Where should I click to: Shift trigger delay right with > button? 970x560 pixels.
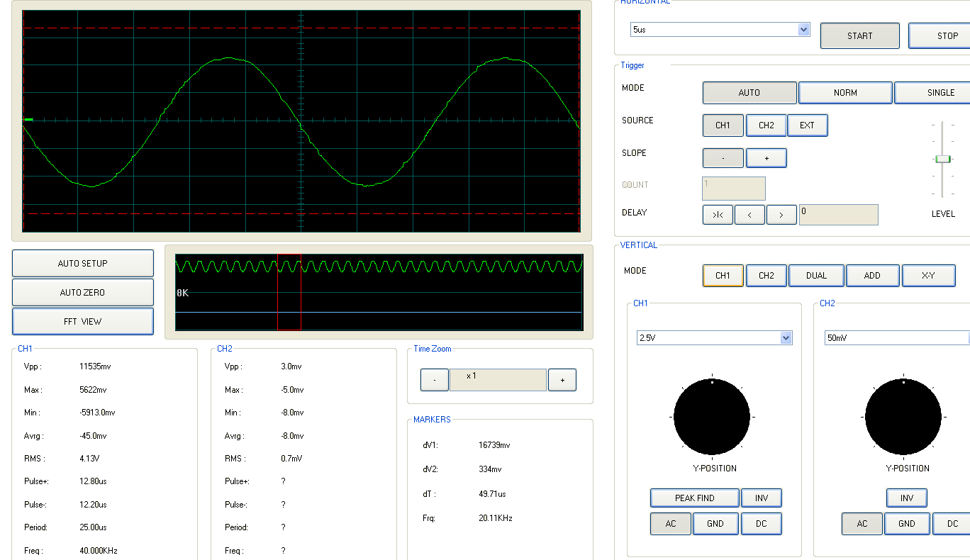pos(782,215)
